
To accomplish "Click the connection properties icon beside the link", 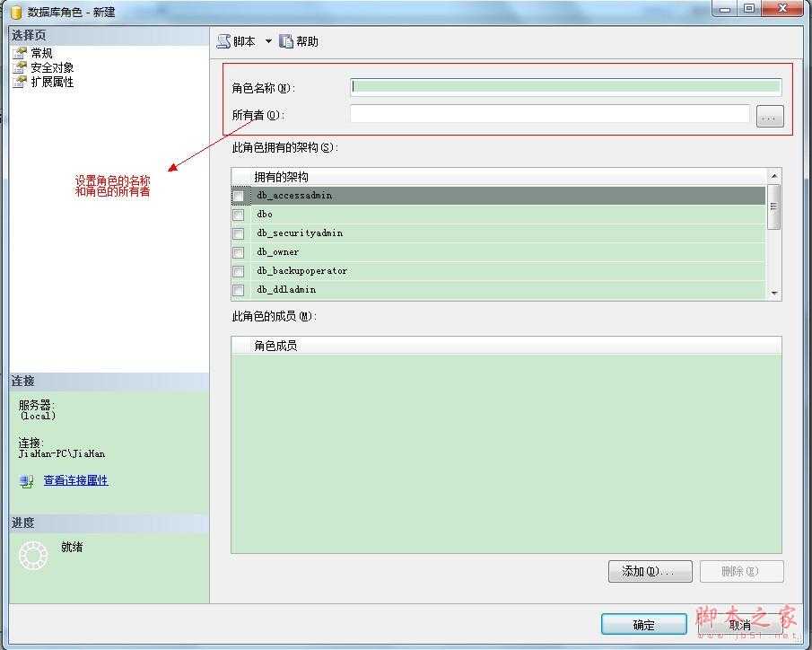I will pos(26,481).
